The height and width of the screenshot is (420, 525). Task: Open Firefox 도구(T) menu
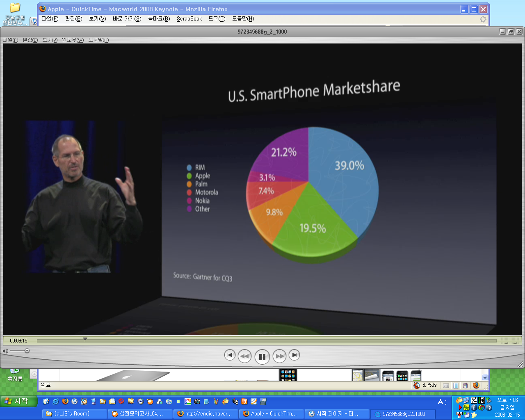click(x=217, y=18)
